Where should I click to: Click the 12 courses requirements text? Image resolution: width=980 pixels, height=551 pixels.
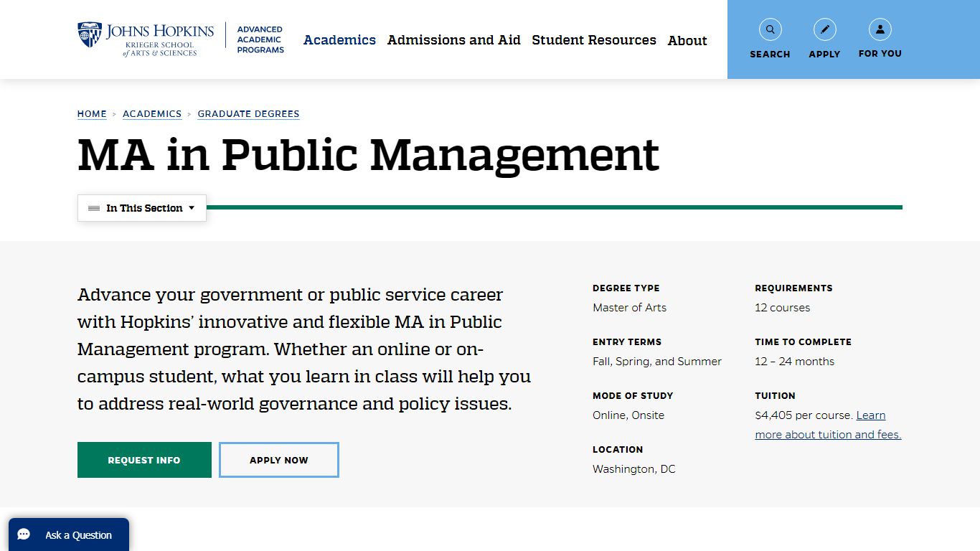[x=782, y=308]
